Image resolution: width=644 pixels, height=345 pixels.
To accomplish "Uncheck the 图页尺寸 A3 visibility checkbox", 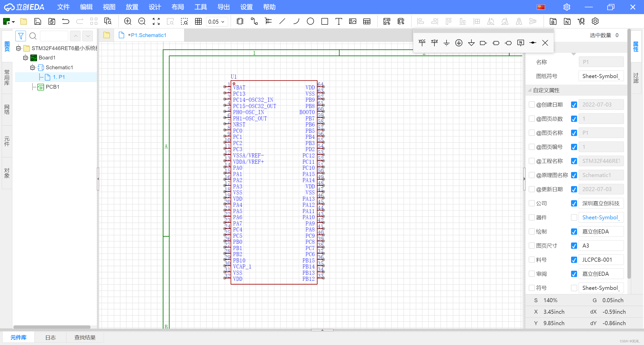I will pyautogui.click(x=574, y=246).
